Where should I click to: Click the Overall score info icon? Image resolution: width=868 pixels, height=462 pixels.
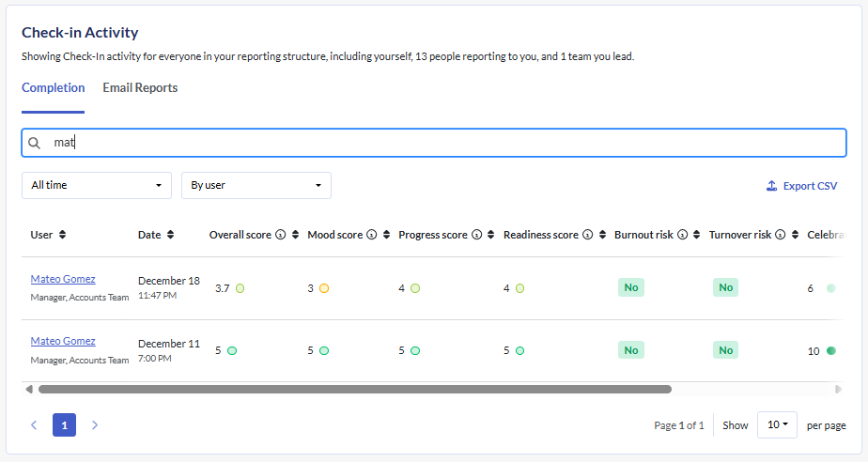(x=280, y=235)
